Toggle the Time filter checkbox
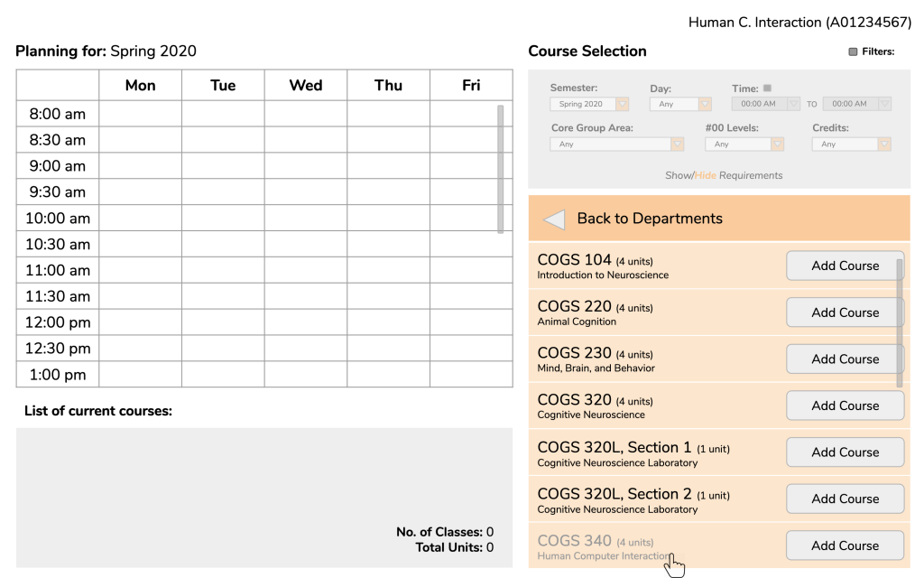Image resolution: width=924 pixels, height=578 pixels. 767,88
